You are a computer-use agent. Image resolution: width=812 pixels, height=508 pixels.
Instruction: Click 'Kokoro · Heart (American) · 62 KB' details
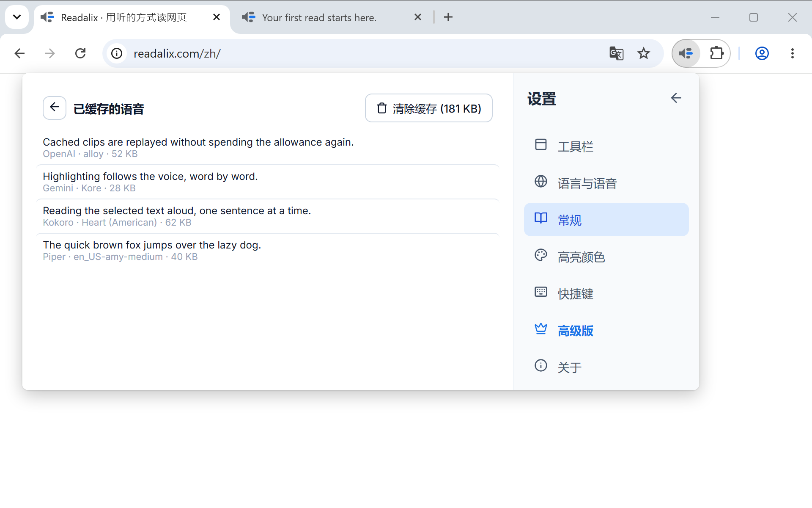[x=117, y=223]
